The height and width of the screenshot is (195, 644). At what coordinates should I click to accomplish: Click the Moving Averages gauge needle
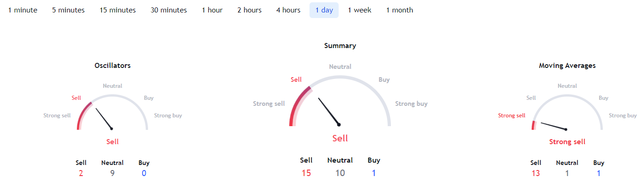click(553, 126)
